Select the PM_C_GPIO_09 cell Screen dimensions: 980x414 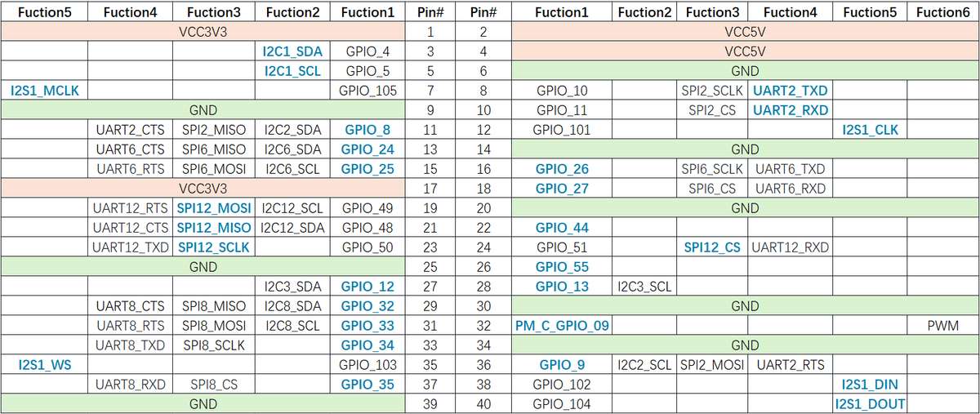click(562, 326)
